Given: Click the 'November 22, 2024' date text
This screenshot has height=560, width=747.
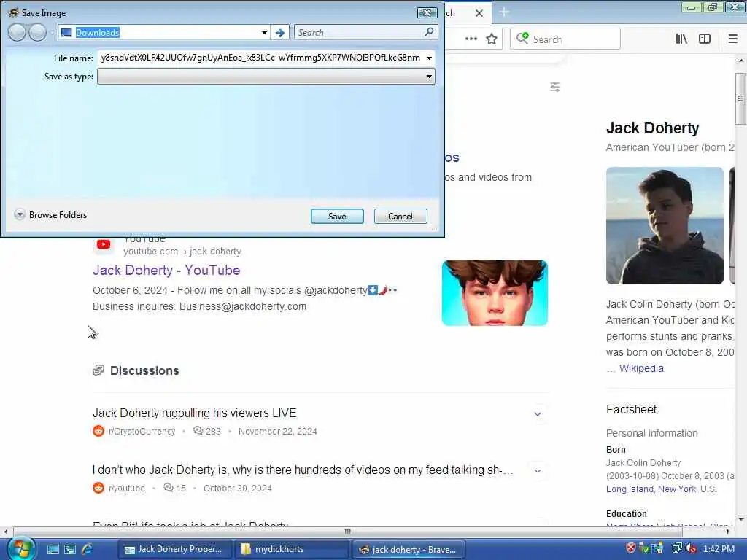Looking at the screenshot, I should (x=278, y=432).
